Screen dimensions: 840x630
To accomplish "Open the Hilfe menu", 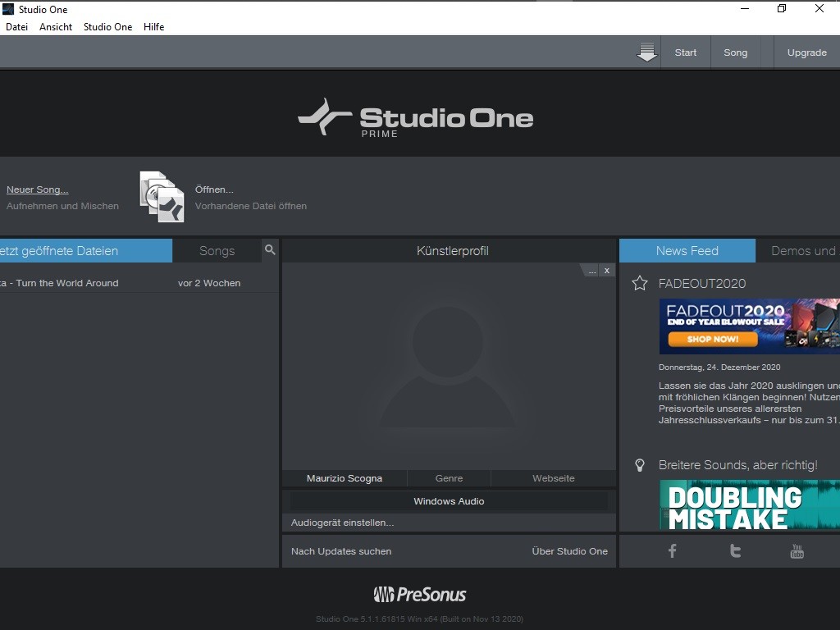I will [153, 27].
